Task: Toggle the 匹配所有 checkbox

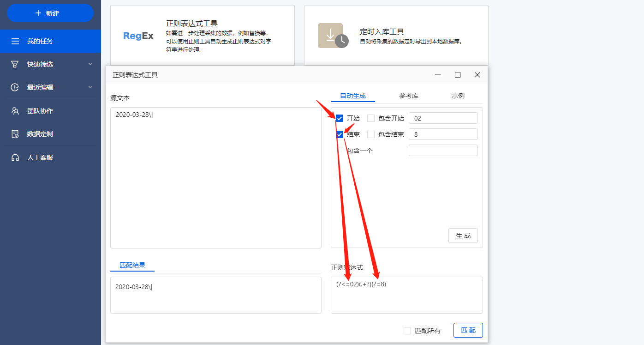Action: click(407, 331)
